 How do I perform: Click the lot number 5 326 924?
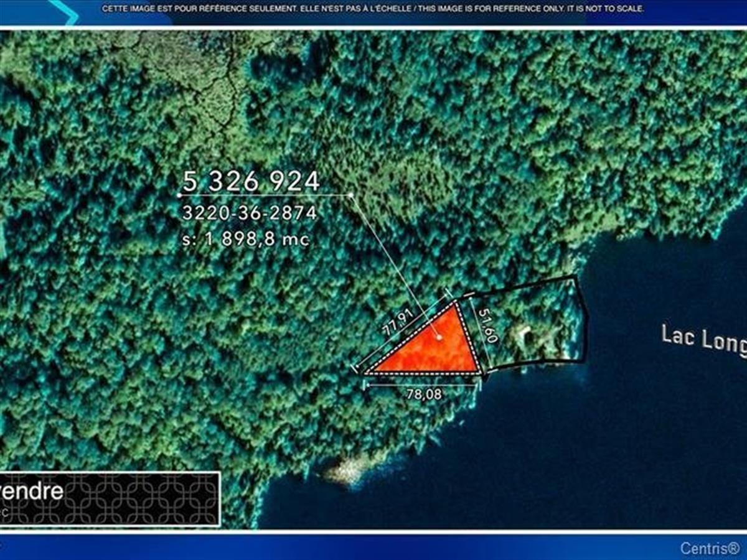click(x=251, y=182)
